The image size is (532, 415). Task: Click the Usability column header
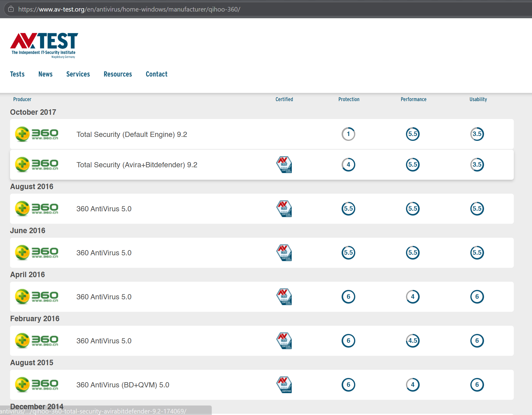478,99
